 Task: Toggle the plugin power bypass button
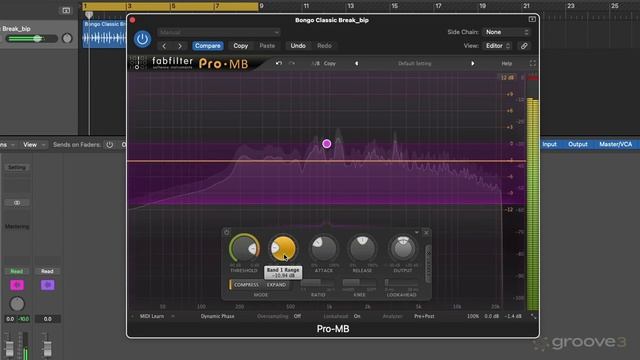[142, 39]
